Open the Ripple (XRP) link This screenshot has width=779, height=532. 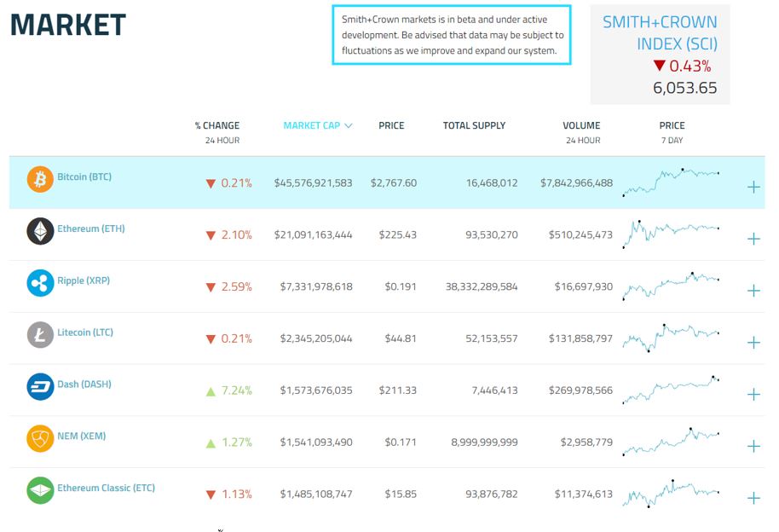84,280
